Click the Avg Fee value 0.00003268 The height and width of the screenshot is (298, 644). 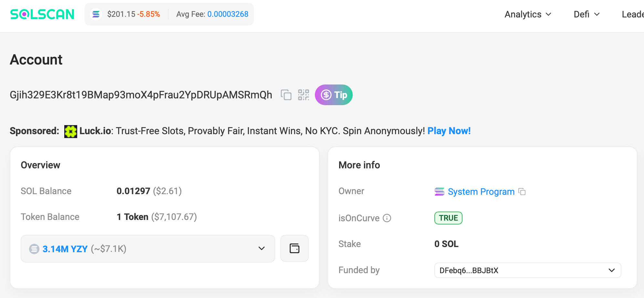click(228, 14)
